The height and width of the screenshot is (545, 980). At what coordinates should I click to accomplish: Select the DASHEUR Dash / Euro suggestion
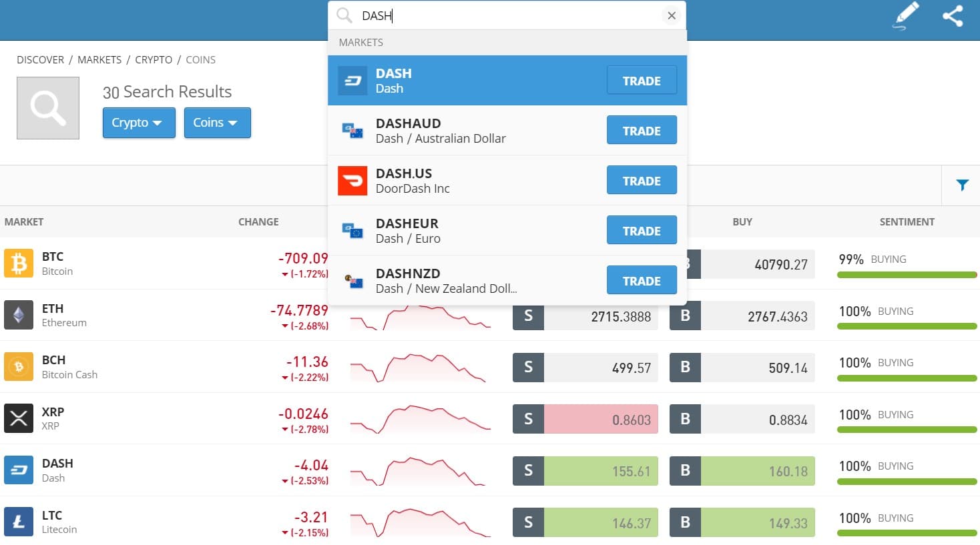507,231
